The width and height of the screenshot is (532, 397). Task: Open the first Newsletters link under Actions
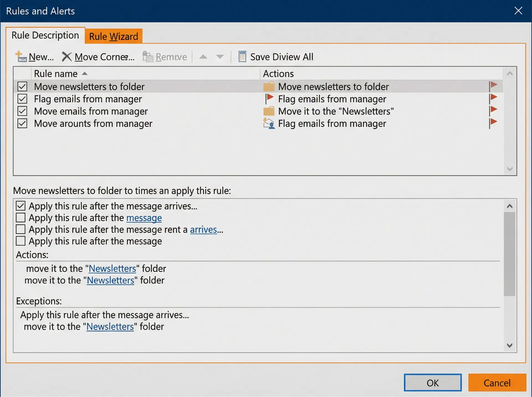point(112,269)
